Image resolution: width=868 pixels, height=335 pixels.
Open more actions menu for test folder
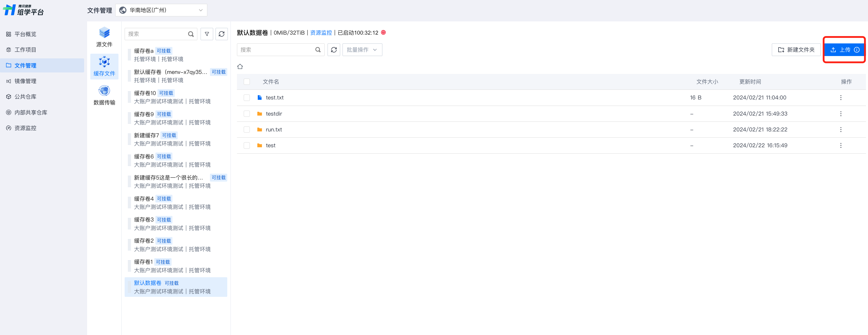coord(840,145)
